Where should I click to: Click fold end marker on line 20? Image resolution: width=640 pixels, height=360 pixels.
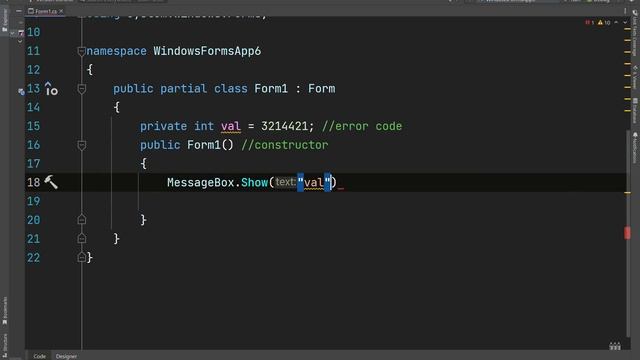(82, 220)
